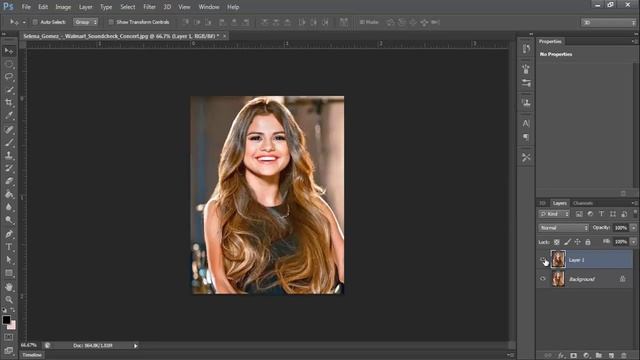Select the History Brush tool
Screen dimensions: 640x360
pos(9,168)
